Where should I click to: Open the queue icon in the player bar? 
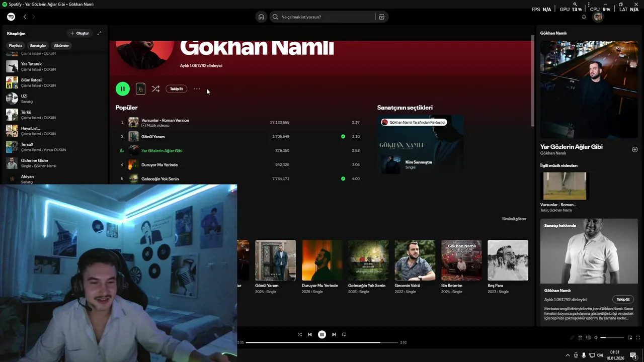click(x=580, y=337)
